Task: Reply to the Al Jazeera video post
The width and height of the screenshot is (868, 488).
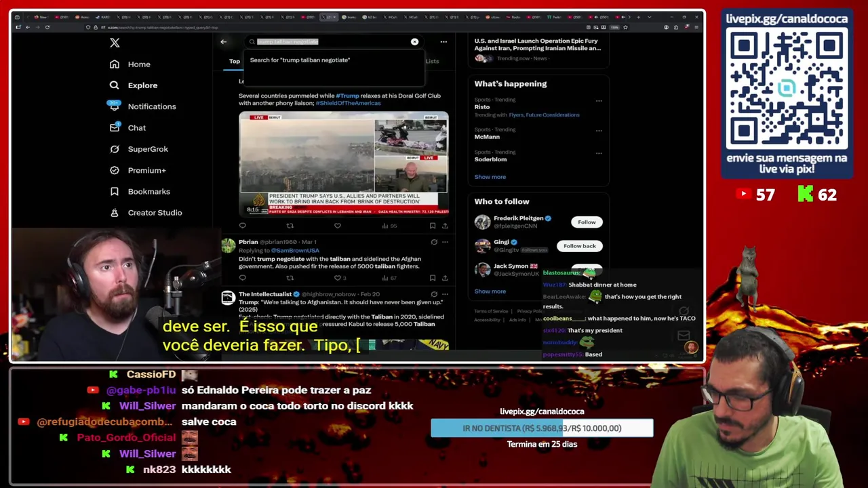Action: click(242, 226)
